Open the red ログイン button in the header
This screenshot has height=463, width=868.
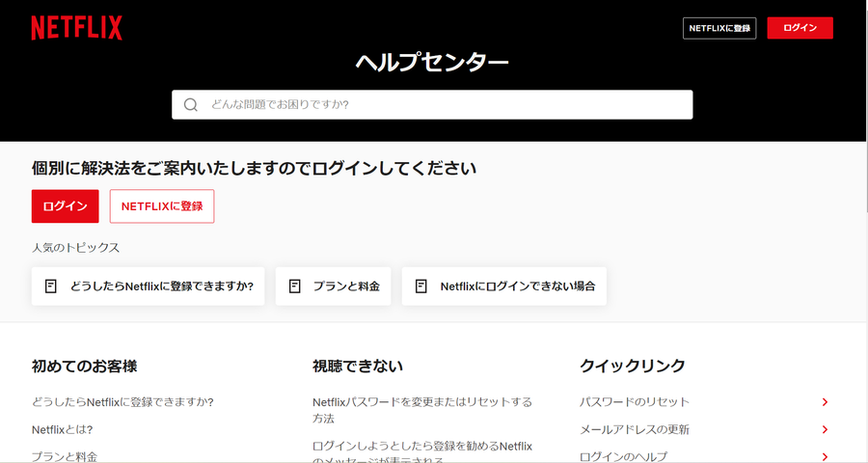coord(800,28)
